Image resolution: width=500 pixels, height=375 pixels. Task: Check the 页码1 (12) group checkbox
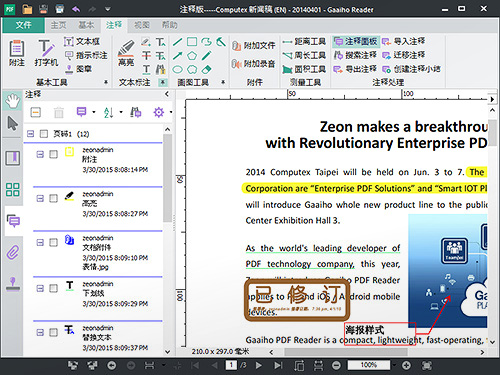(x=44, y=134)
